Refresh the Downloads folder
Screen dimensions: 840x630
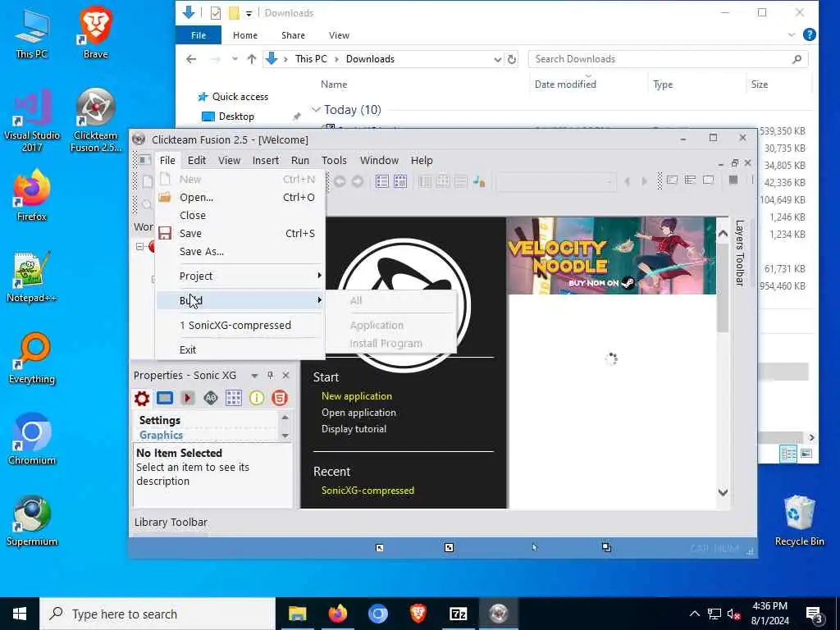[512, 59]
